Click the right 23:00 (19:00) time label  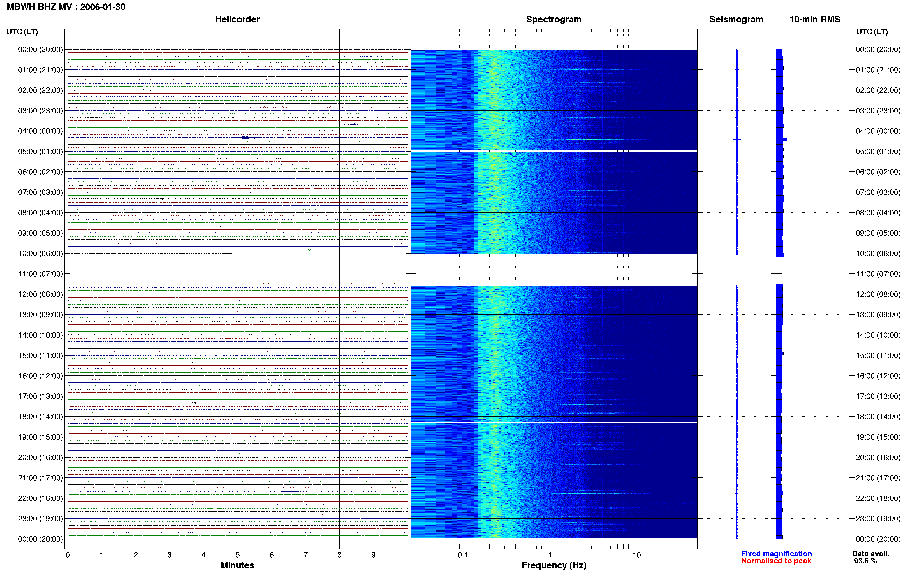(x=878, y=519)
